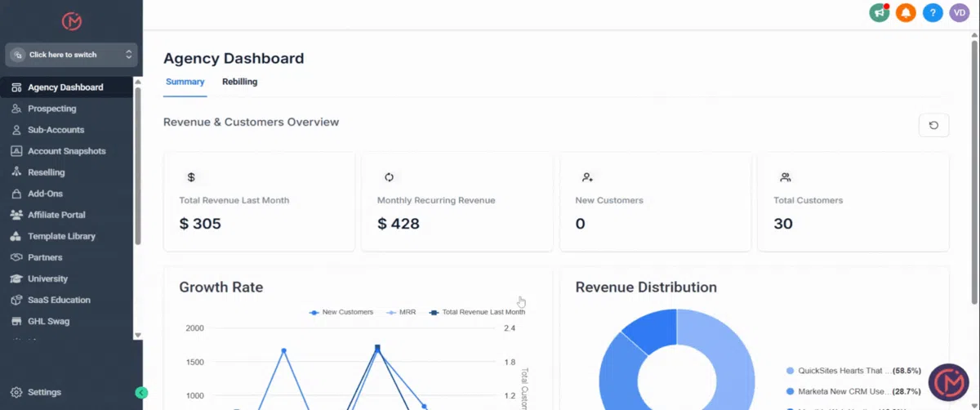Open the help question mark icon
Viewport: 980px width, 410px height.
click(933, 13)
